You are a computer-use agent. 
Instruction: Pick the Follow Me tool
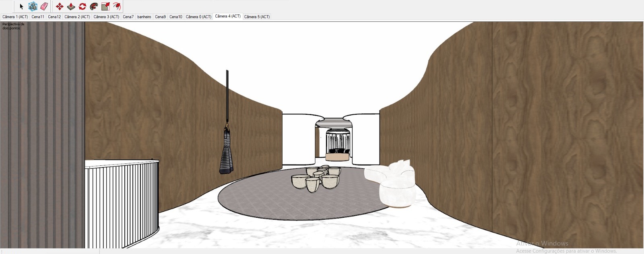coord(94,6)
